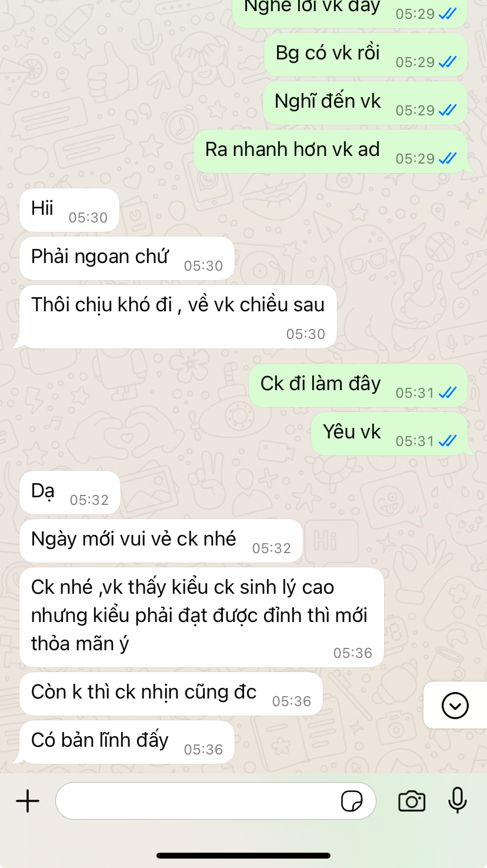Tap the microphone voice message icon
Screen dimensions: 487x868
pos(457,800)
